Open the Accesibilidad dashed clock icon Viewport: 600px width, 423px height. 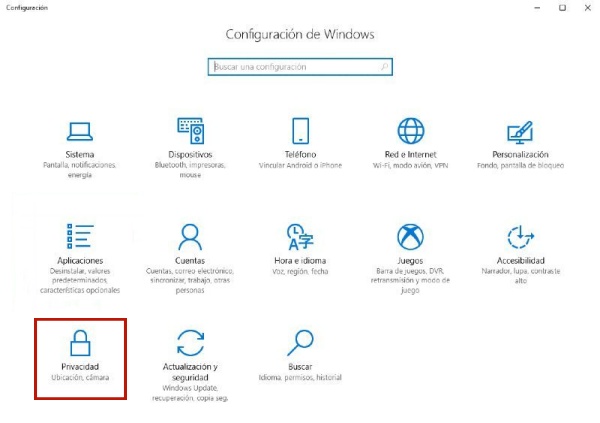coord(520,237)
